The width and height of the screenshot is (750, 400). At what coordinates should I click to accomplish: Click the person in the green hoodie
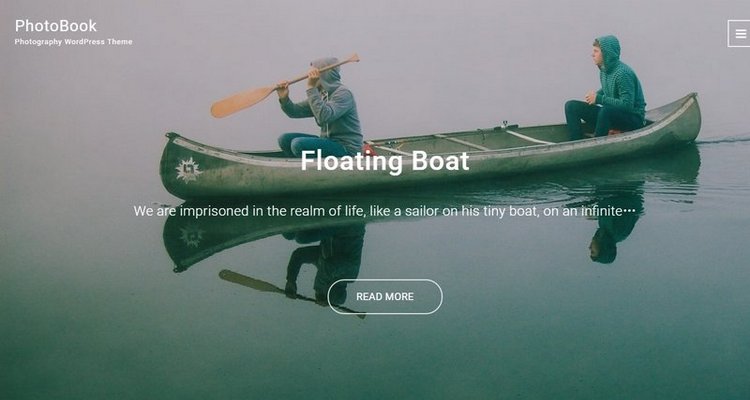[607, 89]
